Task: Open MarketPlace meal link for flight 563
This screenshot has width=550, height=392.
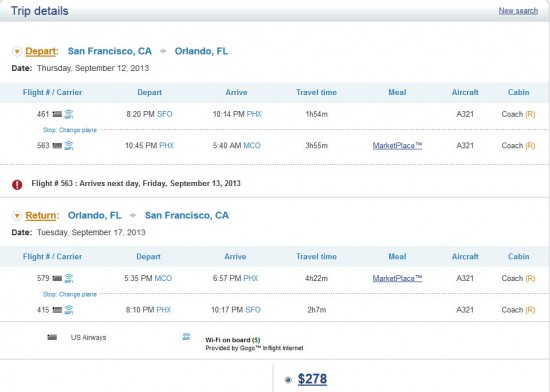Action: 397,146
